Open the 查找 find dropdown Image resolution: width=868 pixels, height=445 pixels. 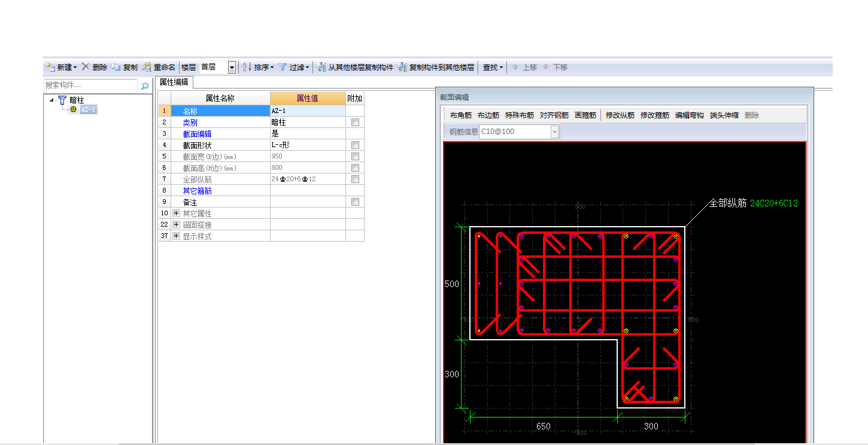click(493, 68)
